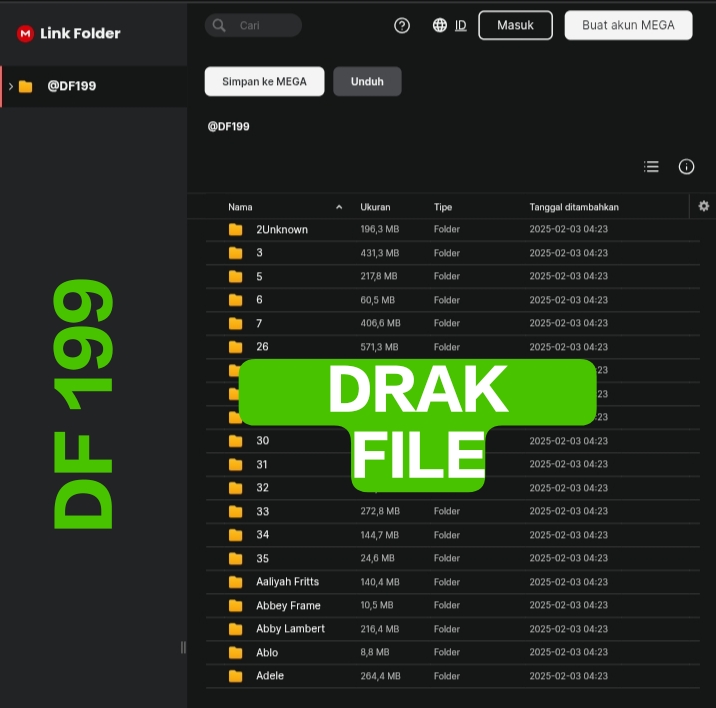Expand the @DF199 tree chevron

point(11,86)
